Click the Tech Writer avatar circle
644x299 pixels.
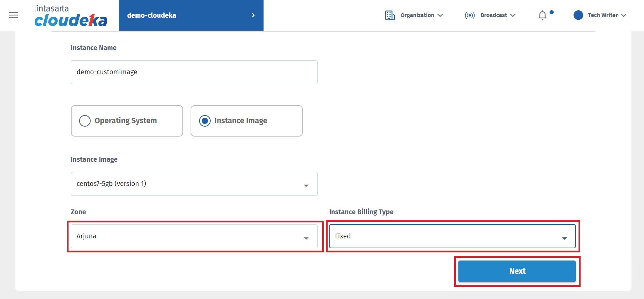(x=578, y=15)
